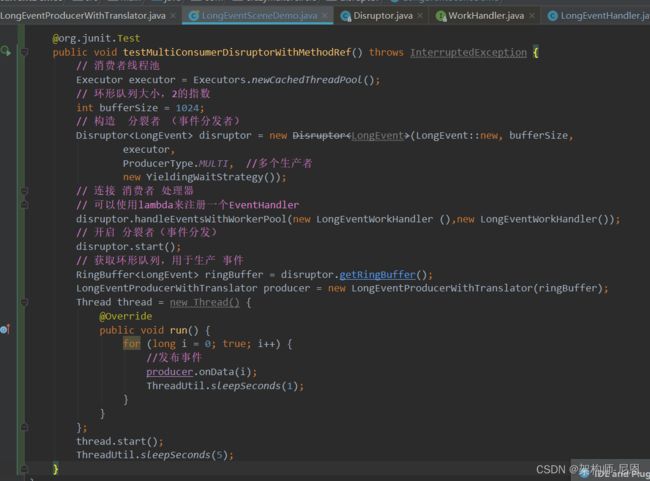The height and width of the screenshot is (481, 650).
Task: Click the class icon on Disruptor.java tab
Action: [345, 16]
